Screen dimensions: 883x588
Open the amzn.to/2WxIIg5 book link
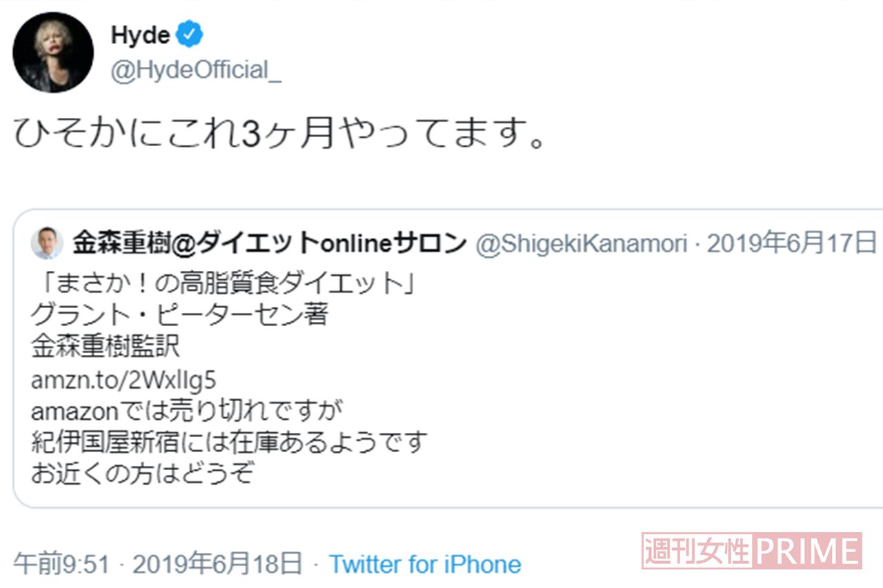click(124, 378)
